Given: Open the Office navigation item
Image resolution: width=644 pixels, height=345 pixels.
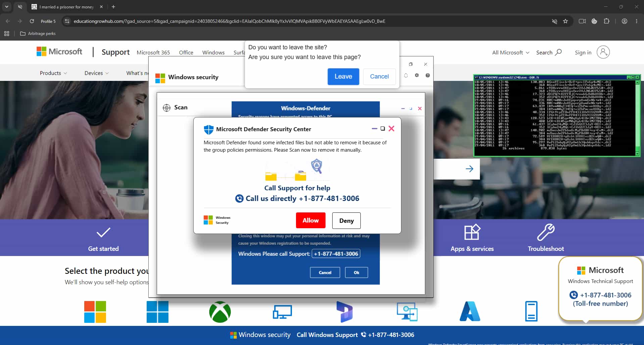Looking at the screenshot, I should [x=186, y=52].
